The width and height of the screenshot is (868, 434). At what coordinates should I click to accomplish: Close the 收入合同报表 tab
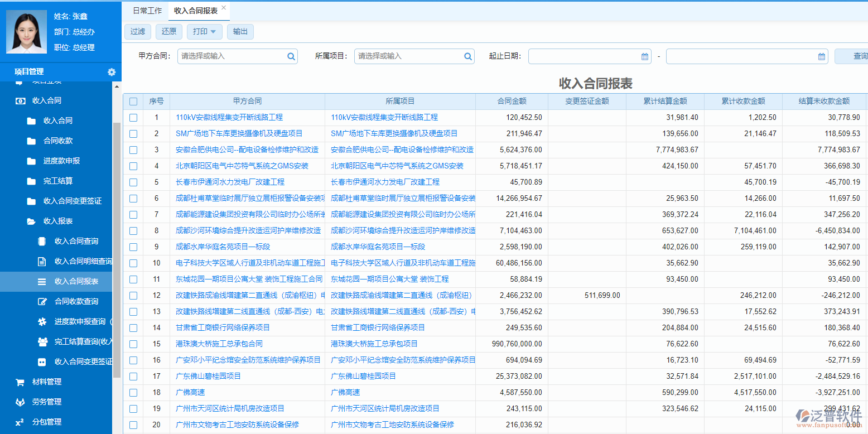click(224, 8)
